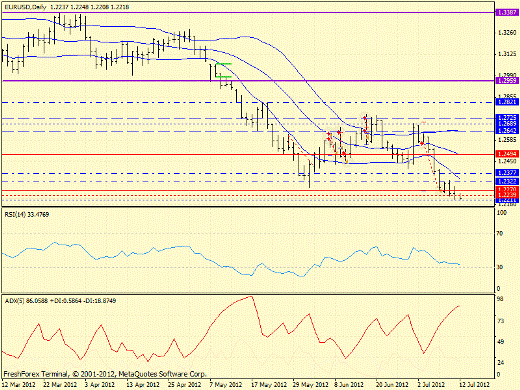Select the solid red horizontal line at 1.2494
The image size is (520, 390).
point(247,154)
